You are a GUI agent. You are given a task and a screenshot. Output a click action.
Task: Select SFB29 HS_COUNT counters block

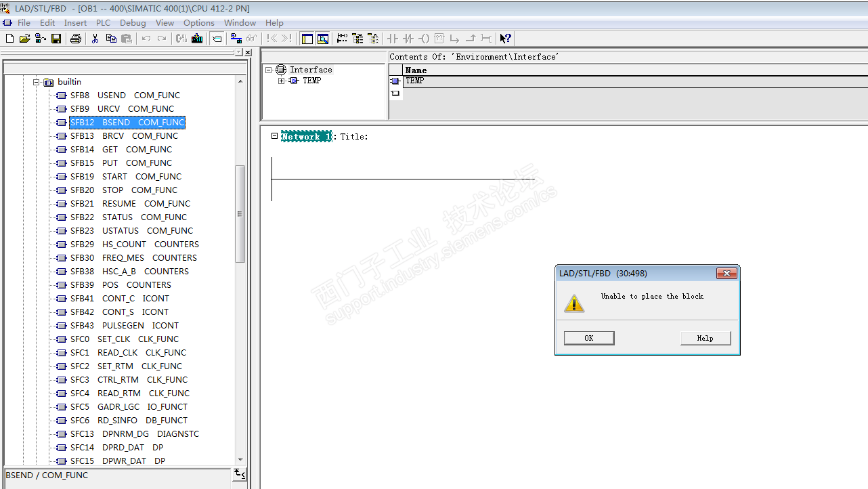coord(135,244)
